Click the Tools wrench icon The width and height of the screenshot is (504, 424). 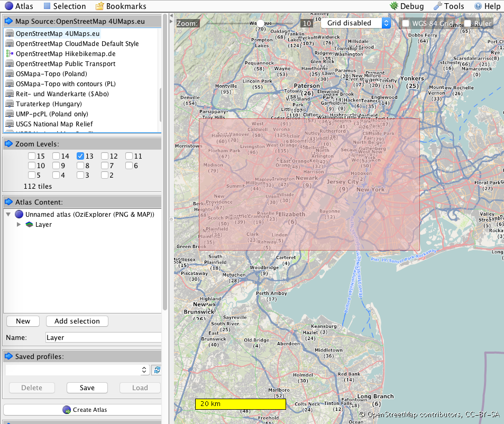point(438,6)
